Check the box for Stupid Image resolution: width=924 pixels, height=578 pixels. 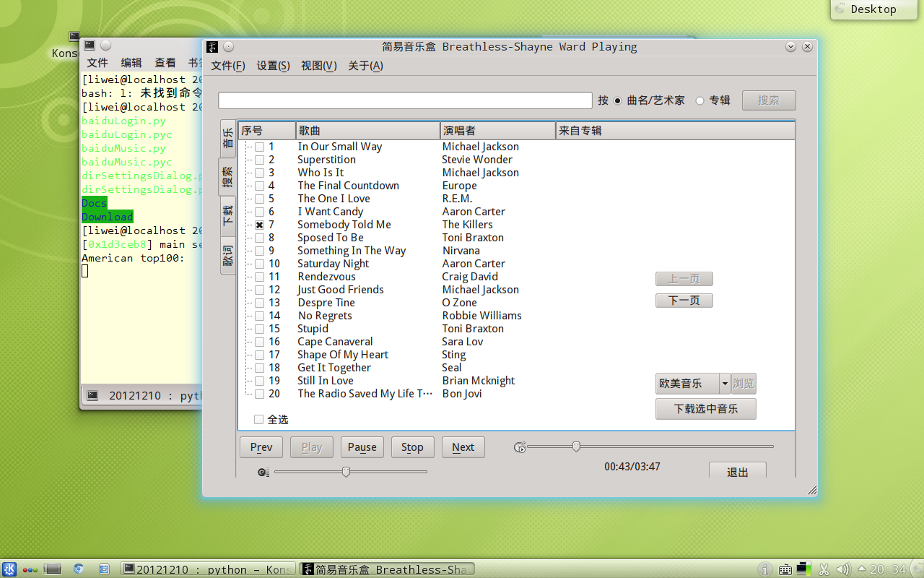259,329
